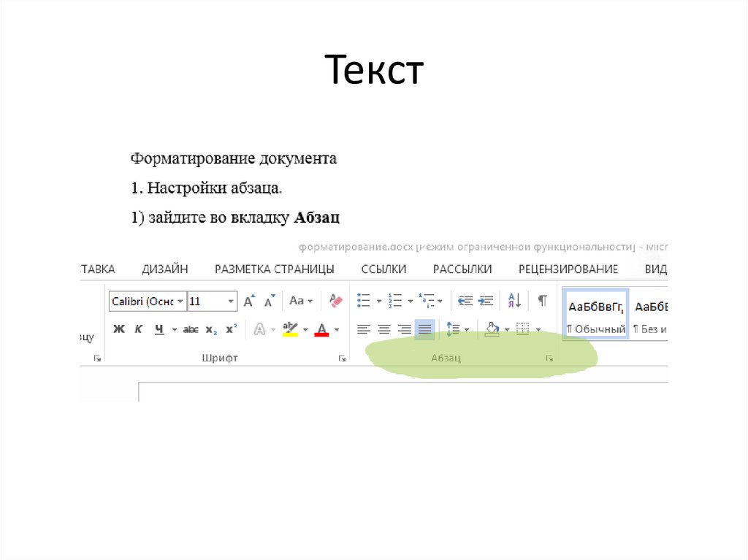Screen dimensions: 748x560
Task: Click the paragraph shading bucket icon
Action: pyautogui.click(x=492, y=329)
